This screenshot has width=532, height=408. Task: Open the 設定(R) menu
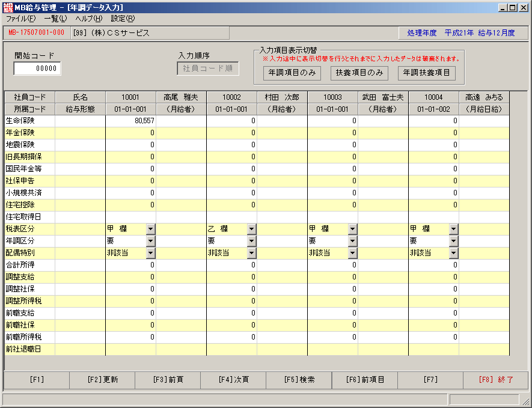[123, 19]
